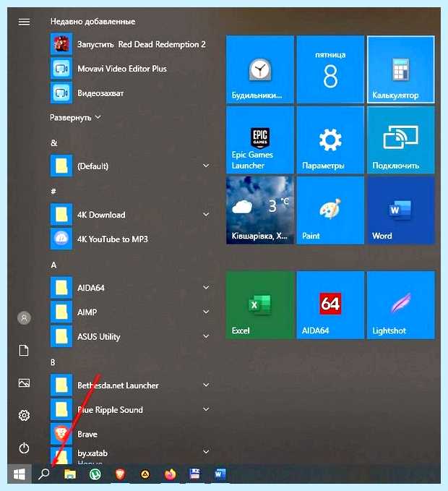The width and height of the screenshot is (448, 491).
Task: Open the Epic Games Launcher tile
Action: point(260,140)
